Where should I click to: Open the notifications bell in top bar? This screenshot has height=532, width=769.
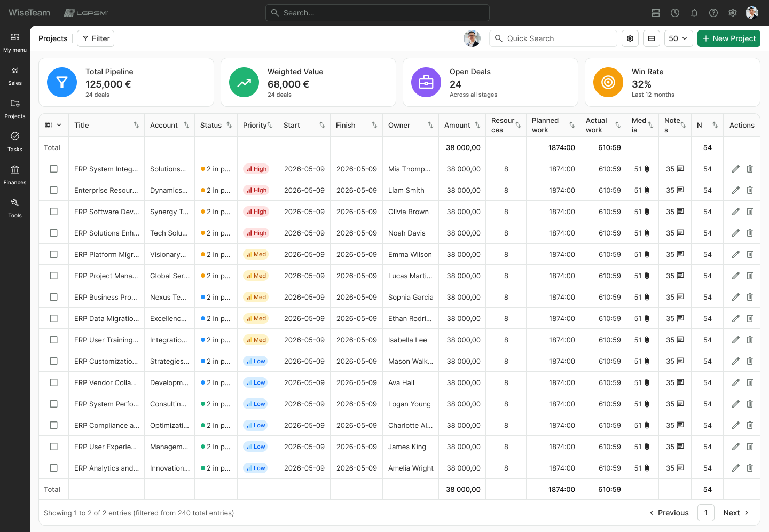[694, 13]
